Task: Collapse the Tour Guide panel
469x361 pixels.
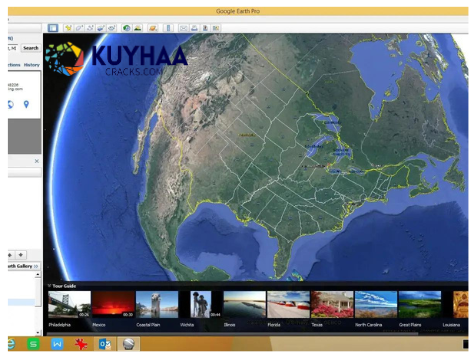Action: pyautogui.click(x=49, y=286)
